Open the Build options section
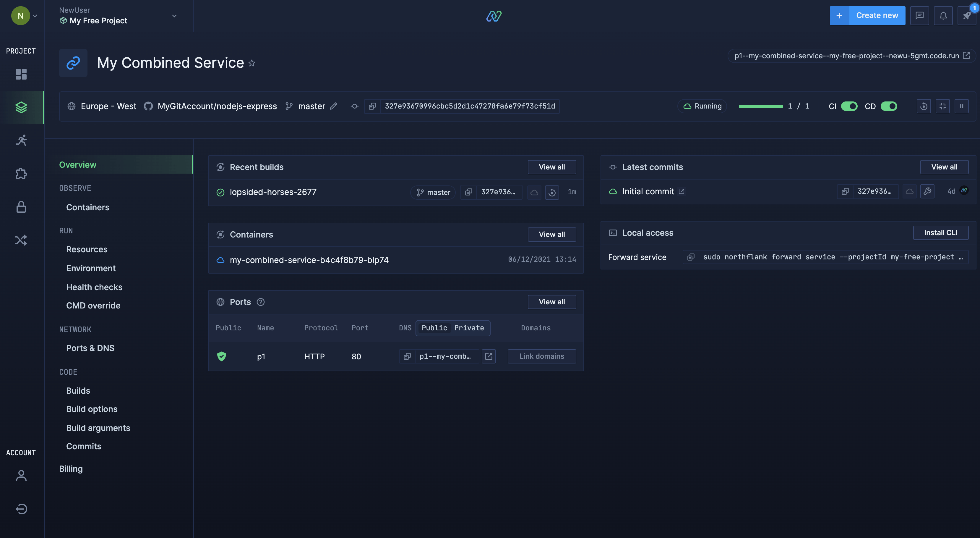This screenshot has width=980, height=538. (92, 409)
